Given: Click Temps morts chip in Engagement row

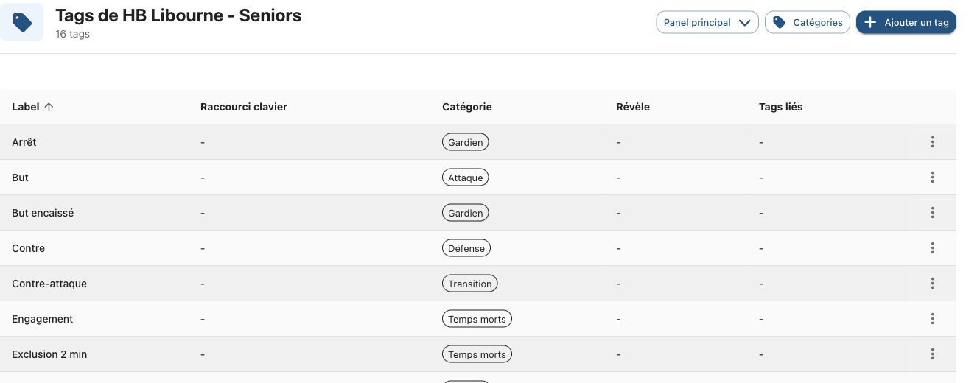Looking at the screenshot, I should click(477, 319).
